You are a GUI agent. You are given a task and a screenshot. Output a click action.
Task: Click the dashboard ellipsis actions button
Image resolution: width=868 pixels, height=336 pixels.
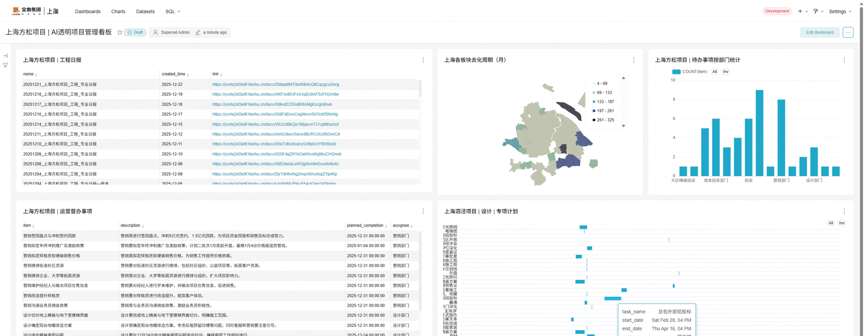pyautogui.click(x=848, y=32)
